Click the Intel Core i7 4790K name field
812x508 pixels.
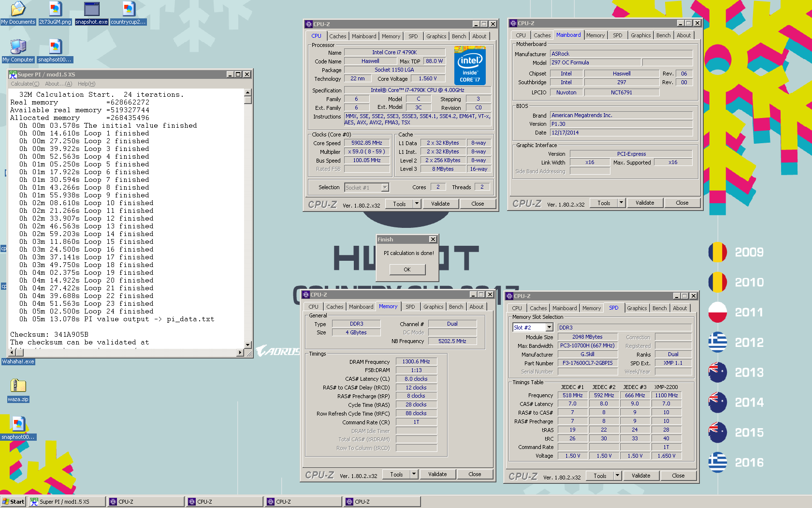pos(394,52)
